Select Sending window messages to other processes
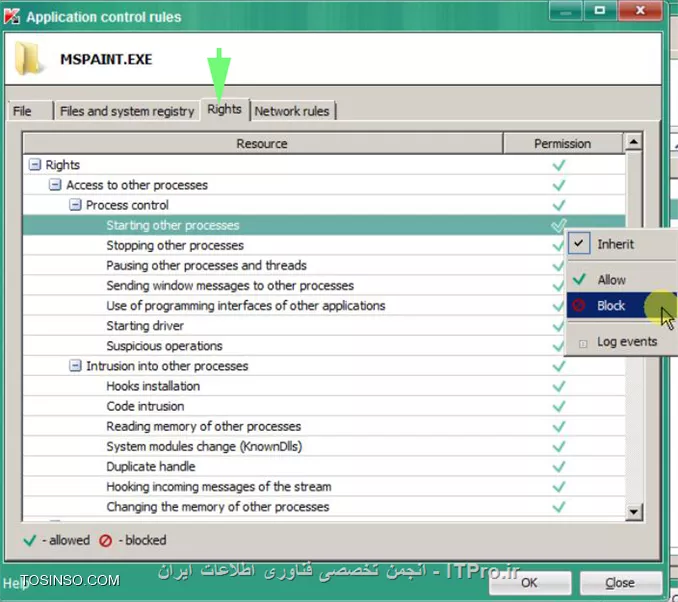The width and height of the screenshot is (678, 602). 294,285
